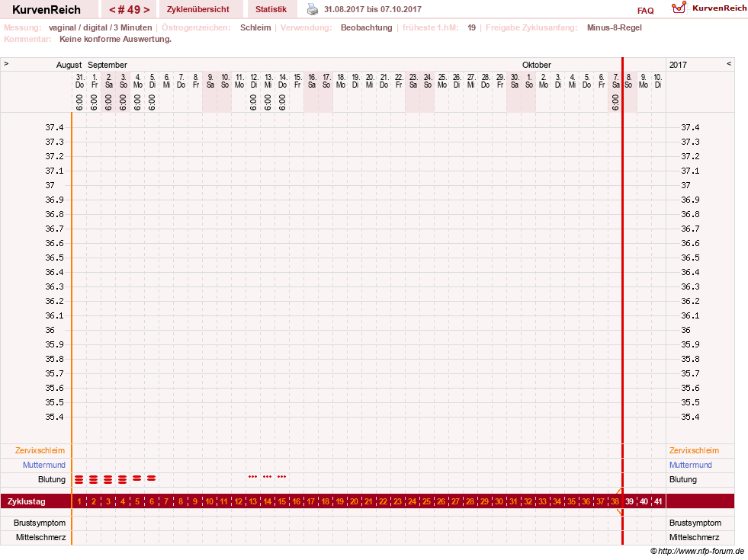Click the September month label
Screen dimensions: 748x560
coord(108,65)
